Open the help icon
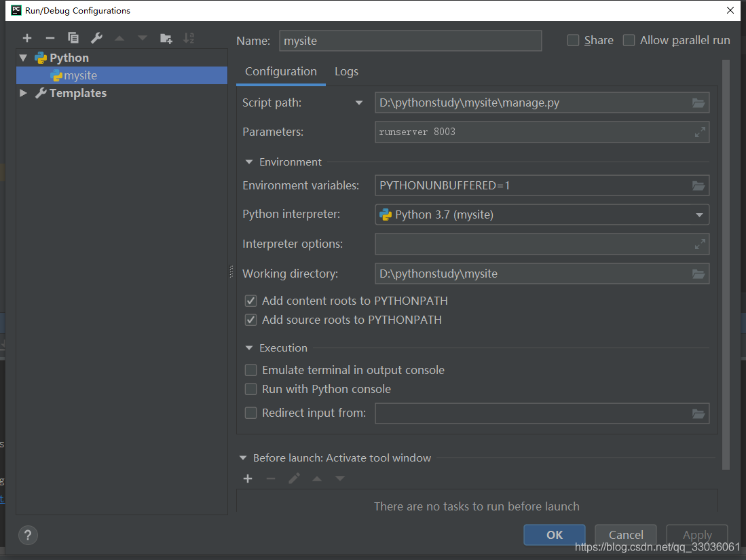746x560 pixels. point(28,536)
